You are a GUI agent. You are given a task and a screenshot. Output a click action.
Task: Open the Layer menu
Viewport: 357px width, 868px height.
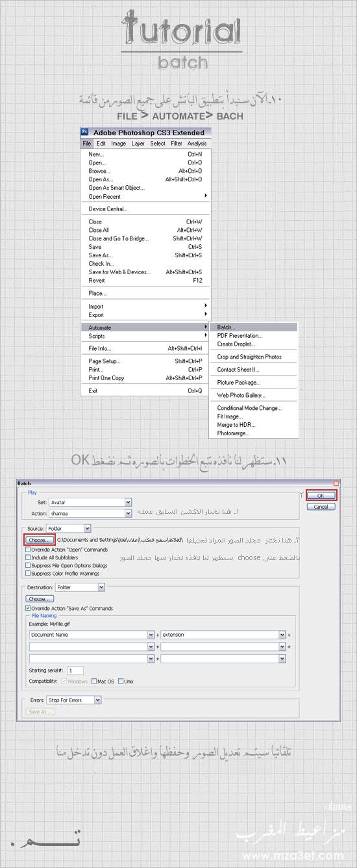pos(138,144)
